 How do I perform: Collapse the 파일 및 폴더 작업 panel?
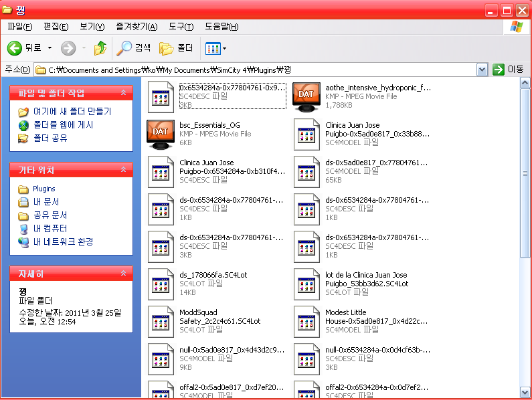(124, 92)
